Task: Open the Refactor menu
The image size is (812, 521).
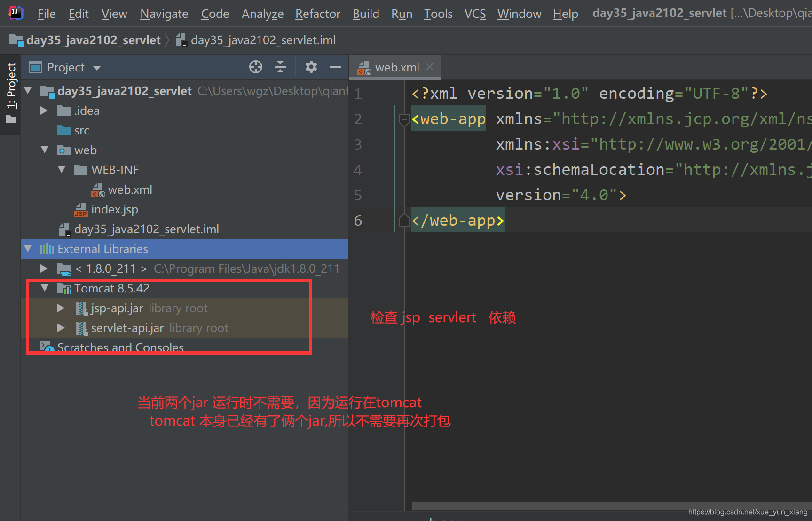Action: click(x=317, y=14)
